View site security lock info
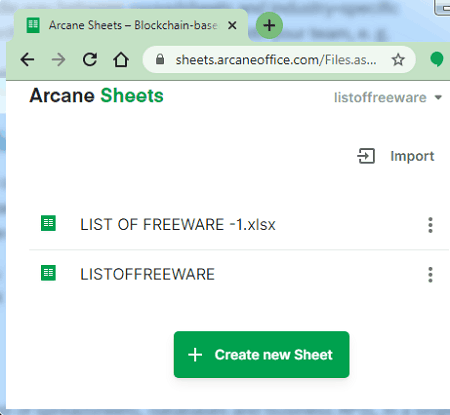Image resolution: width=450 pixels, height=415 pixels. pos(160,59)
